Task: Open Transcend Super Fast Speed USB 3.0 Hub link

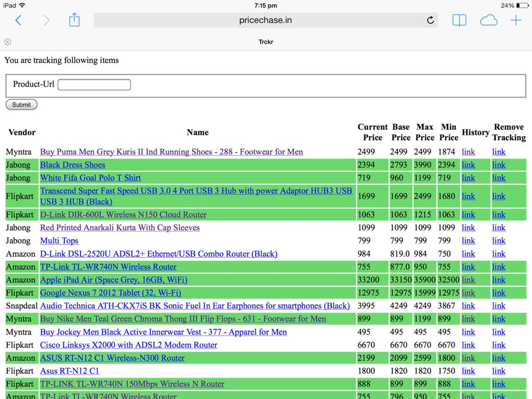Action: click(x=196, y=196)
